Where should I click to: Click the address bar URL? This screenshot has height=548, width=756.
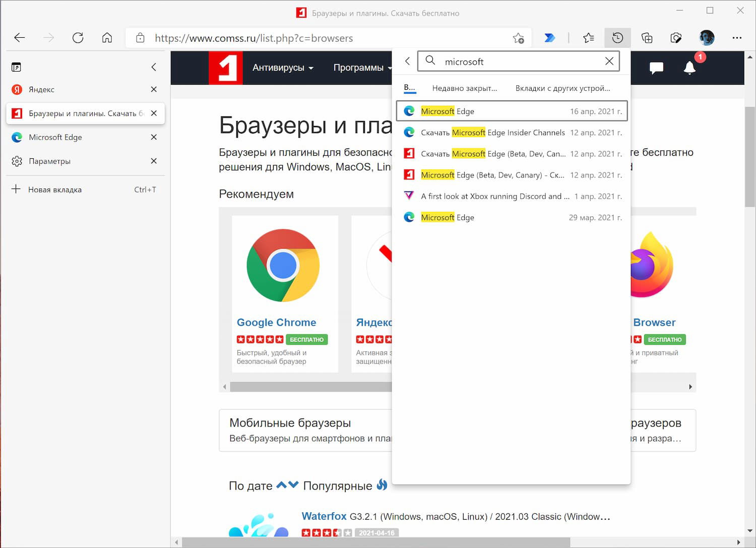point(254,38)
